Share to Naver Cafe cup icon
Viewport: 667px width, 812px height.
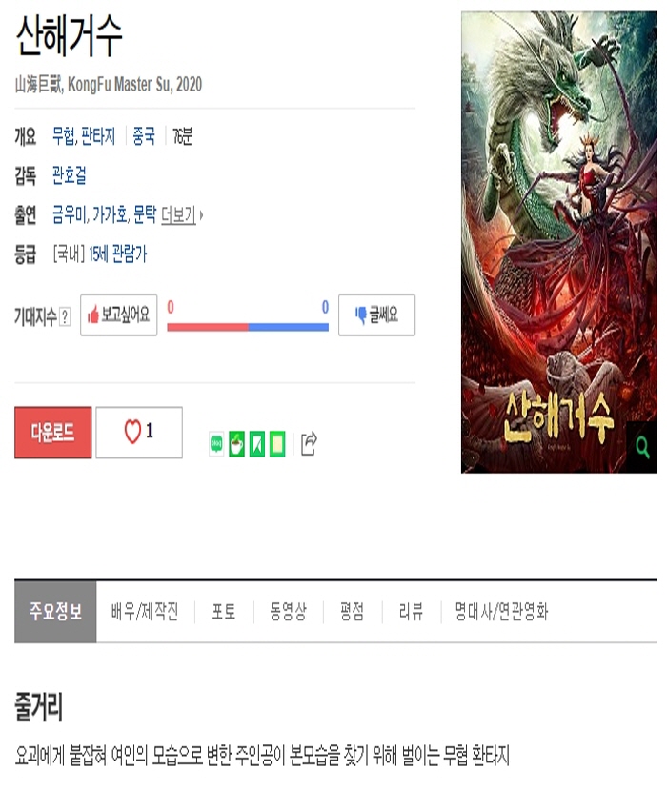point(236,444)
